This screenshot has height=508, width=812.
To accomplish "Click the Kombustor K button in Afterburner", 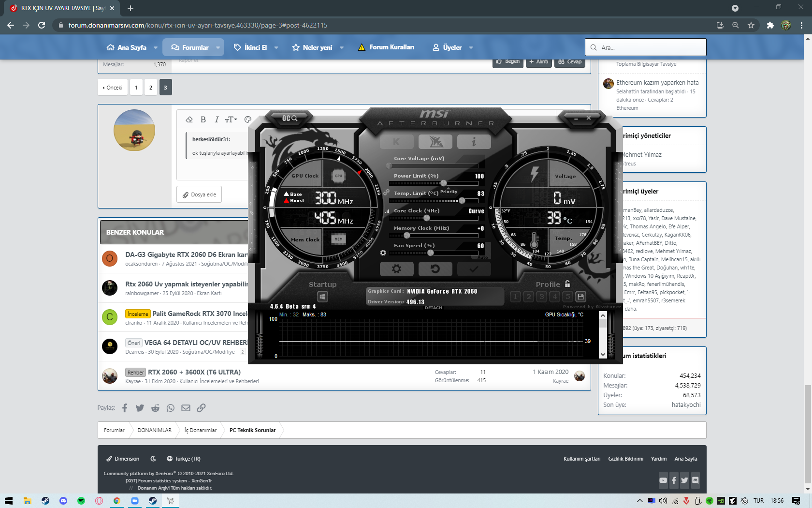I will point(396,142).
